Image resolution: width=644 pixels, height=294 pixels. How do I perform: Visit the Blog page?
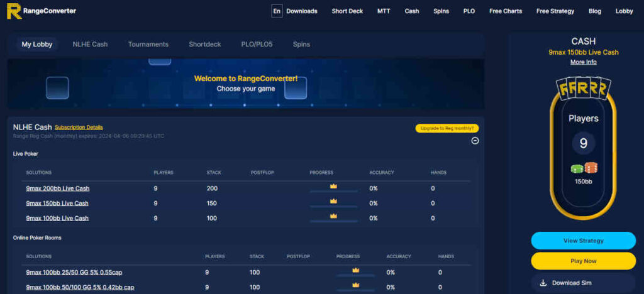pos(595,11)
